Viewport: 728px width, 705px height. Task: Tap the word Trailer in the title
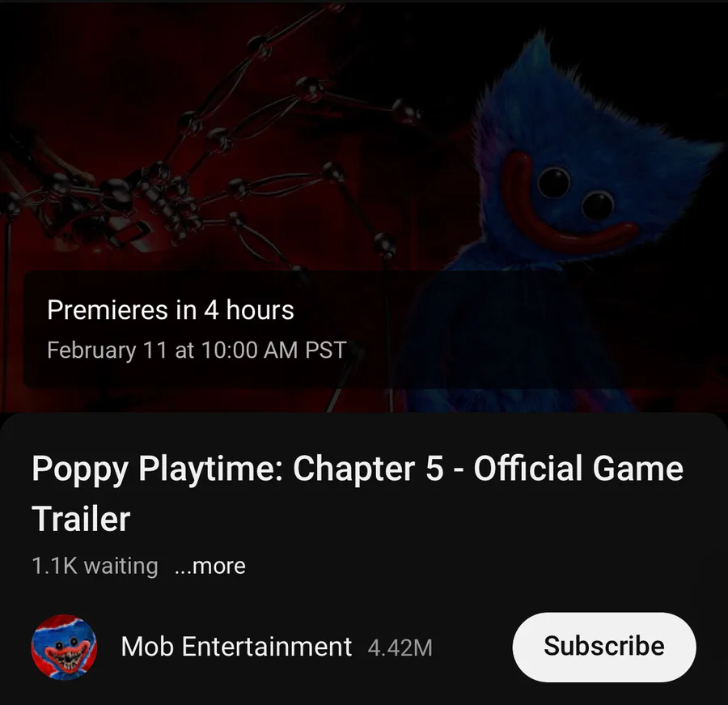[x=81, y=519]
